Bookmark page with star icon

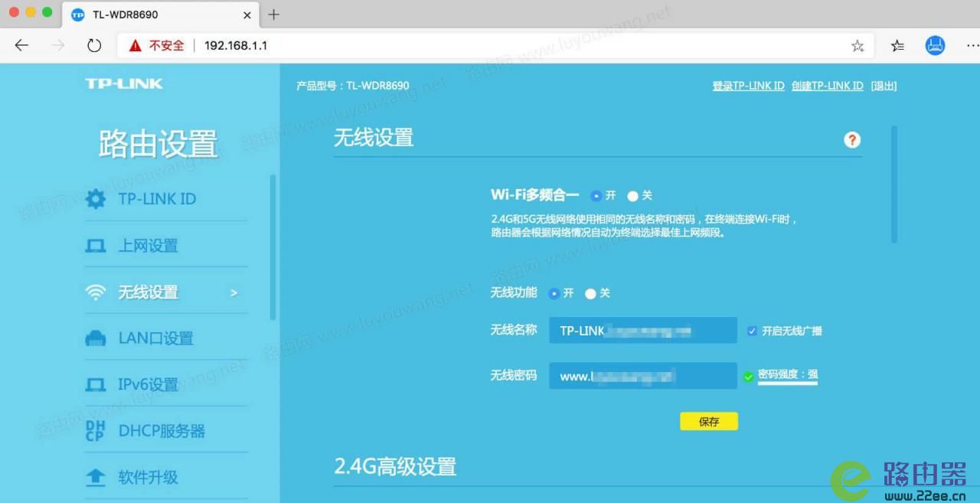tap(857, 46)
